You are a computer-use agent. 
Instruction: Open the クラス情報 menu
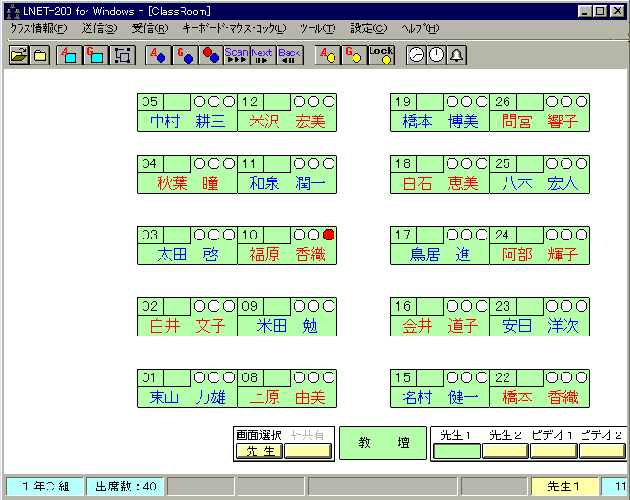tap(38, 29)
